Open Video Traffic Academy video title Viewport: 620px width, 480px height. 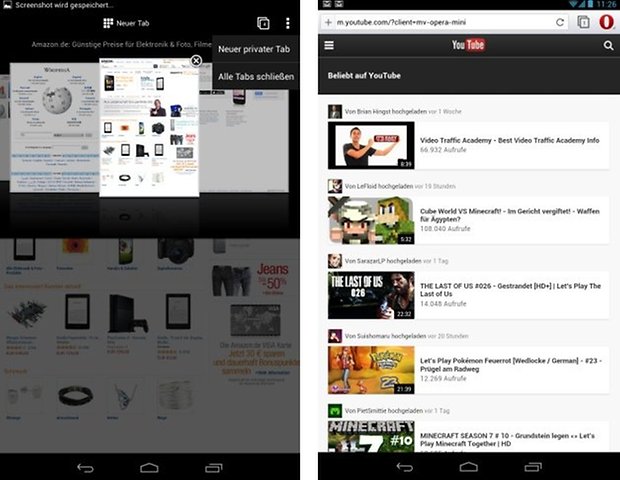point(509,140)
